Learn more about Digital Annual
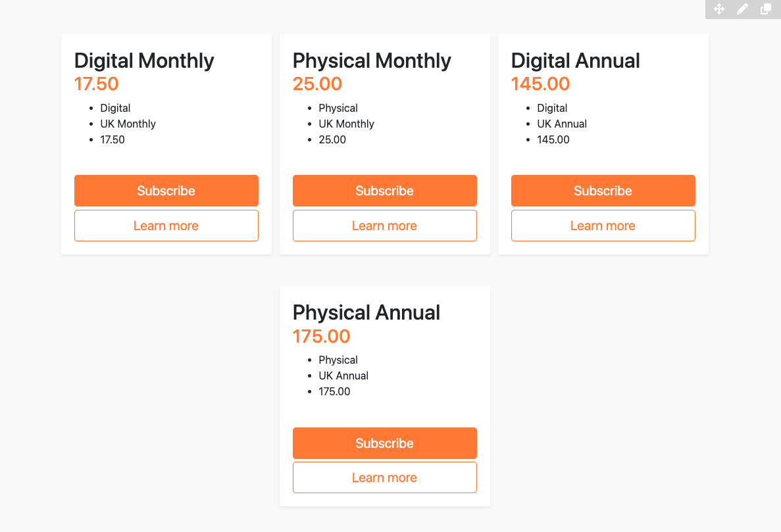This screenshot has height=532, width=781. coord(603,226)
